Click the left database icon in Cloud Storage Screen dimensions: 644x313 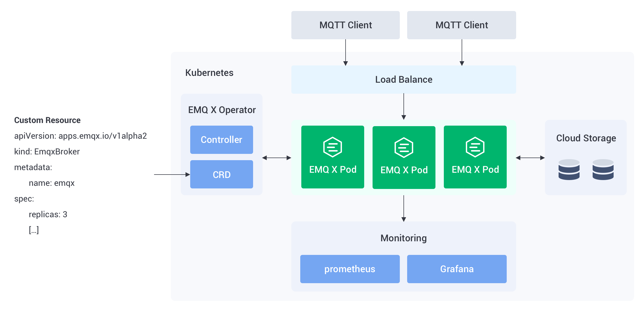(569, 170)
